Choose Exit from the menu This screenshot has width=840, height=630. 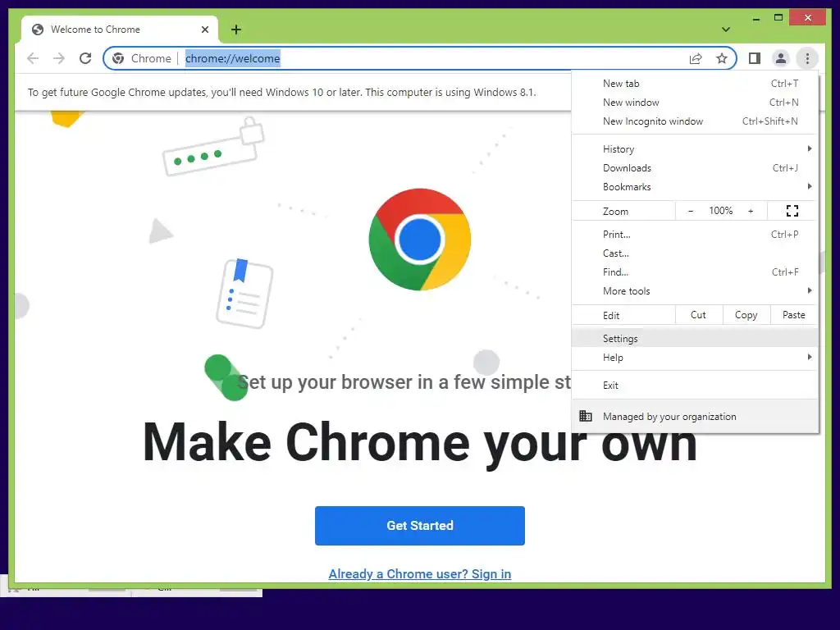(x=695, y=386)
